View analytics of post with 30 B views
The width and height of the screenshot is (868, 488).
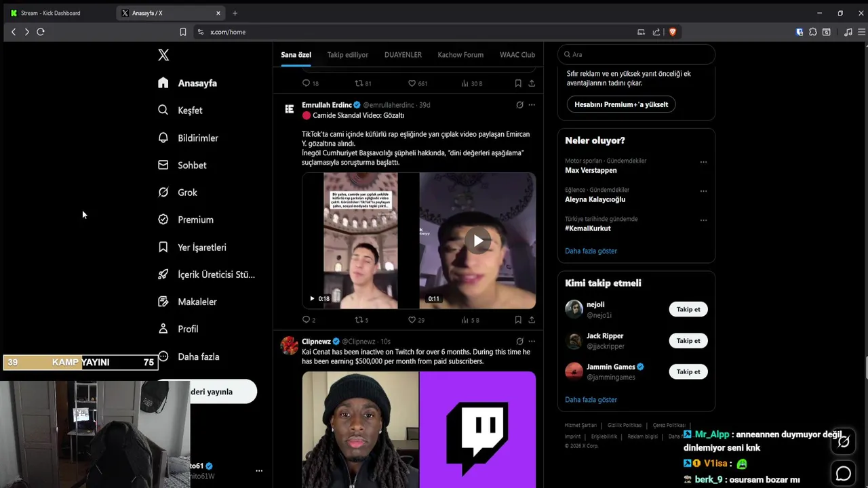pos(472,83)
